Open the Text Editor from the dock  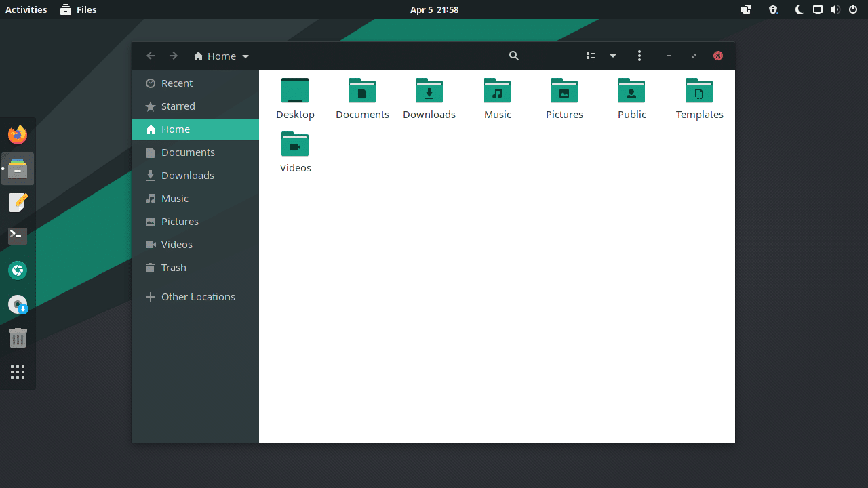pyautogui.click(x=17, y=202)
